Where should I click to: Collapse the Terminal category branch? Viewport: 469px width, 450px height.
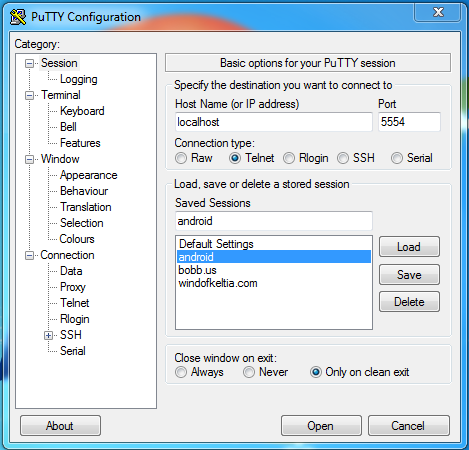(x=30, y=95)
